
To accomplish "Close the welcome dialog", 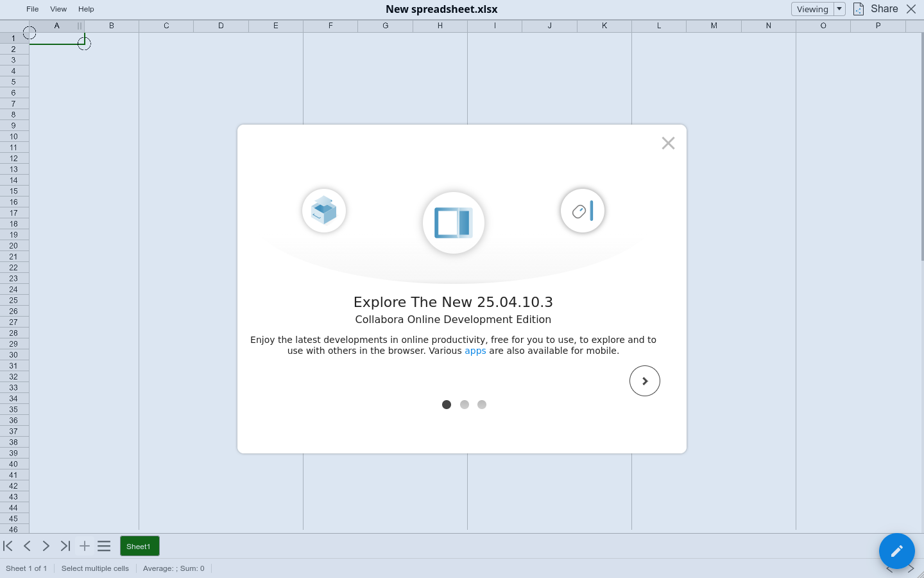I will click(x=668, y=143).
